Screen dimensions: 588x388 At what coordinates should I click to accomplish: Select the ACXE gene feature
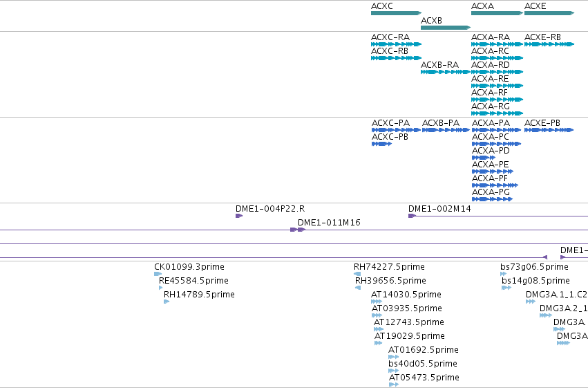(x=549, y=13)
